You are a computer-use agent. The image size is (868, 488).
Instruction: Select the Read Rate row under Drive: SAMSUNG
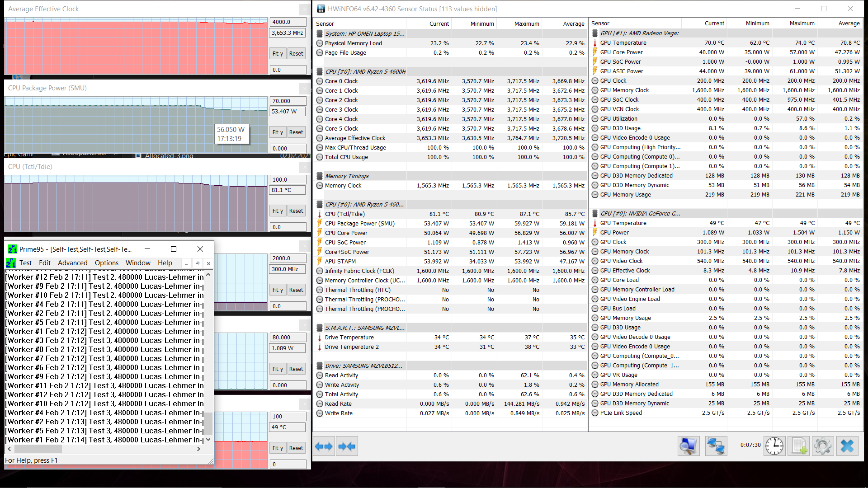[451, 404]
